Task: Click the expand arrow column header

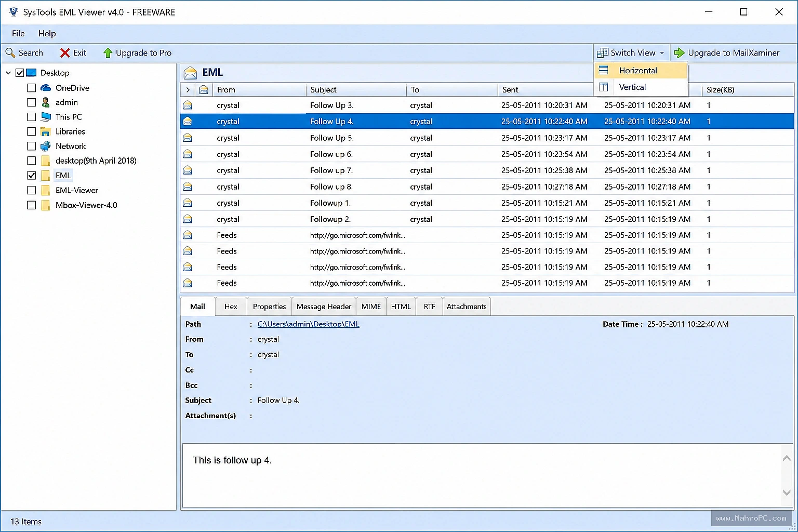Action: (x=188, y=90)
